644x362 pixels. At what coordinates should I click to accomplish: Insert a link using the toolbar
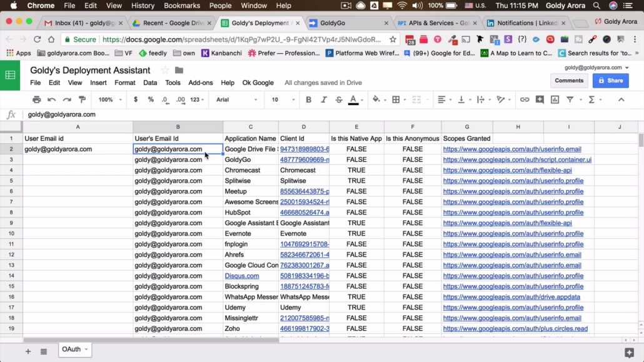coord(525,99)
